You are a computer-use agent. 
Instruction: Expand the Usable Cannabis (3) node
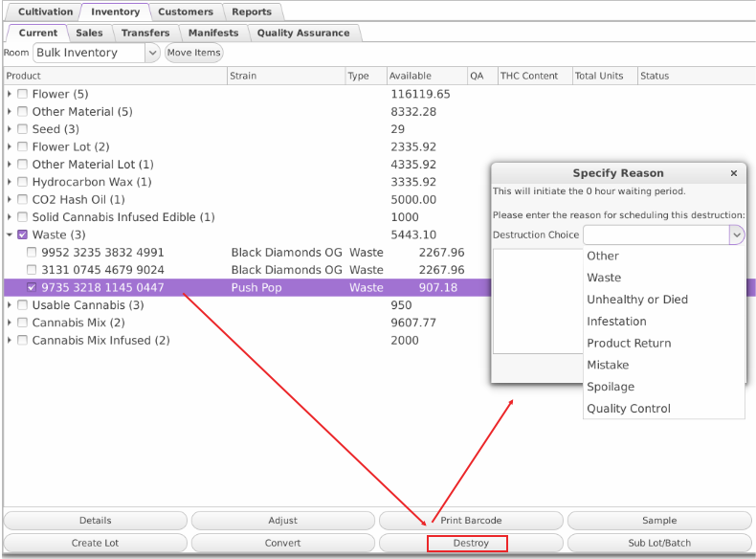(x=10, y=305)
